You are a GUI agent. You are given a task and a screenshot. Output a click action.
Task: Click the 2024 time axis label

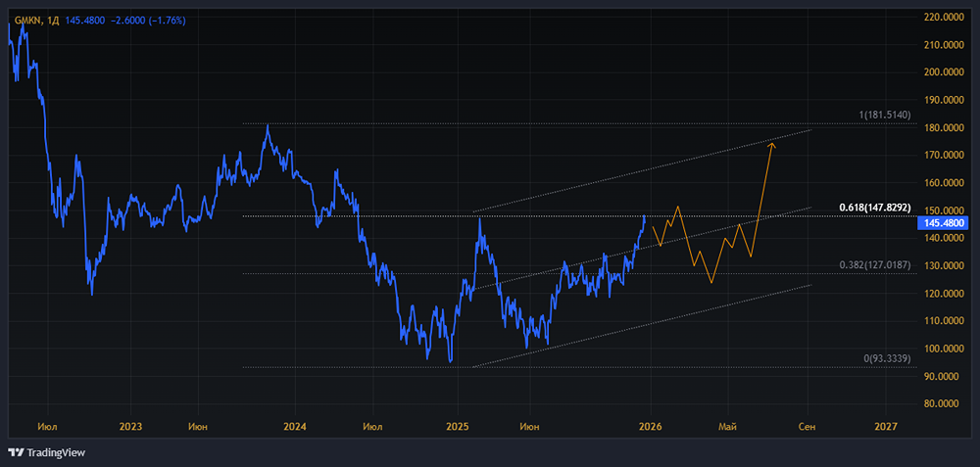click(x=294, y=427)
